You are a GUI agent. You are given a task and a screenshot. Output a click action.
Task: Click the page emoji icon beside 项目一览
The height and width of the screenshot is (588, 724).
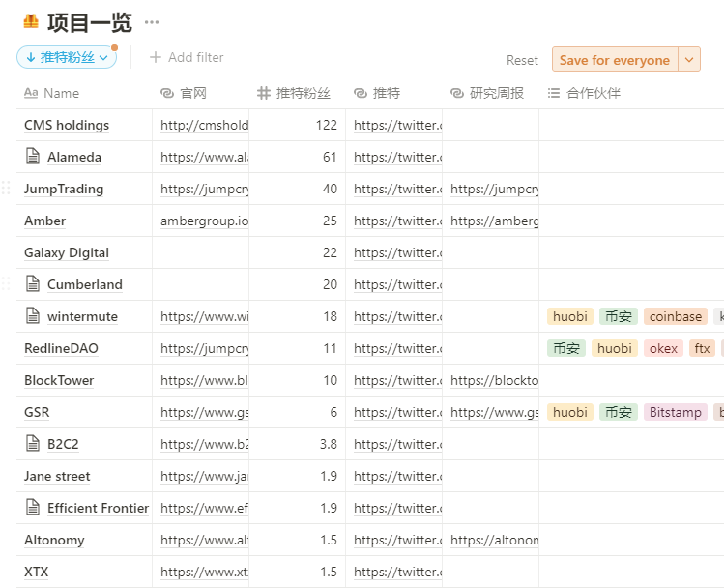point(31,21)
